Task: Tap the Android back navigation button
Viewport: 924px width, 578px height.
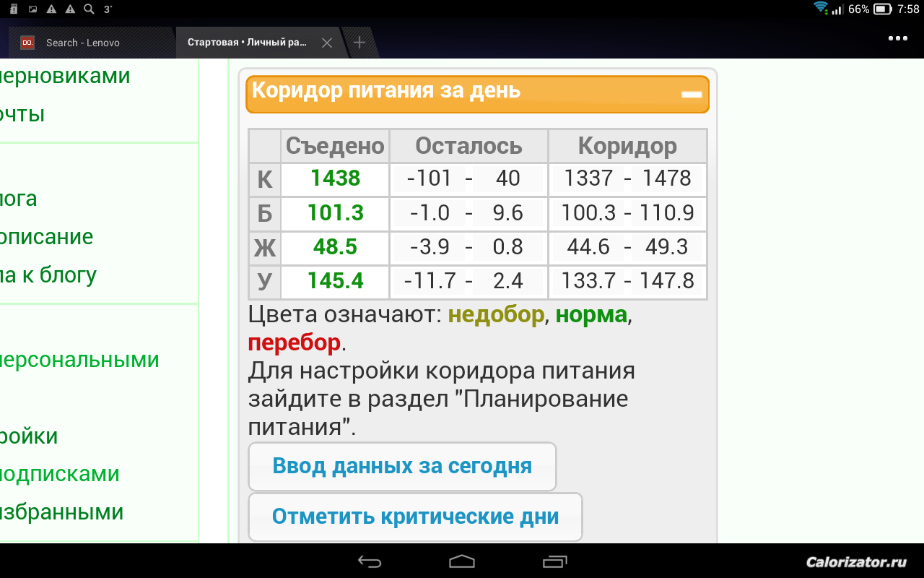Action: [x=370, y=561]
